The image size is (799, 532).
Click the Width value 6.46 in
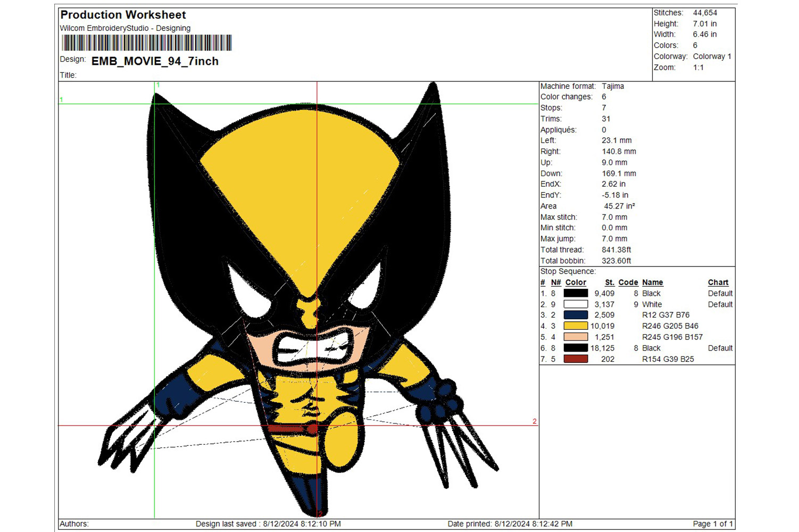[x=704, y=35]
